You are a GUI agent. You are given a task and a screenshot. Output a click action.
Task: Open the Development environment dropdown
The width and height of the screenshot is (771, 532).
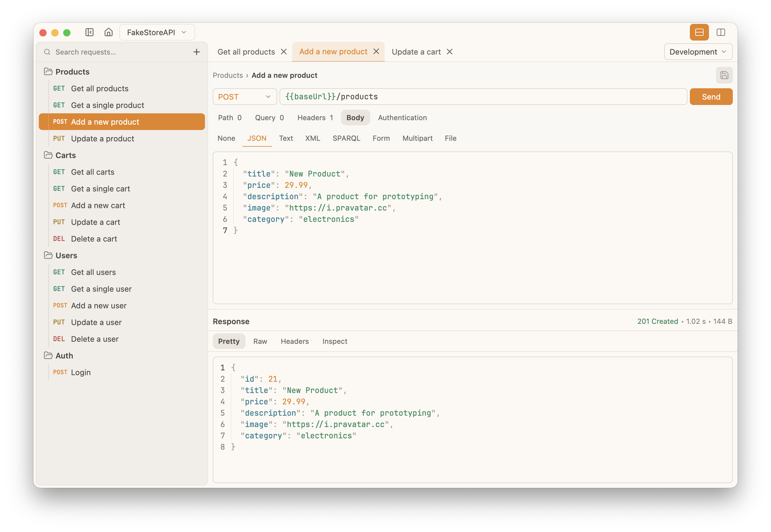pyautogui.click(x=698, y=52)
